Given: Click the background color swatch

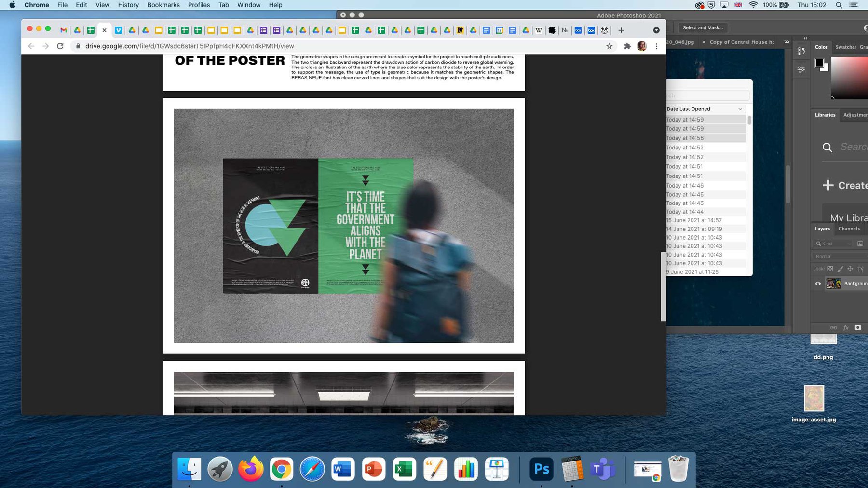Looking at the screenshot, I should click(x=825, y=68).
